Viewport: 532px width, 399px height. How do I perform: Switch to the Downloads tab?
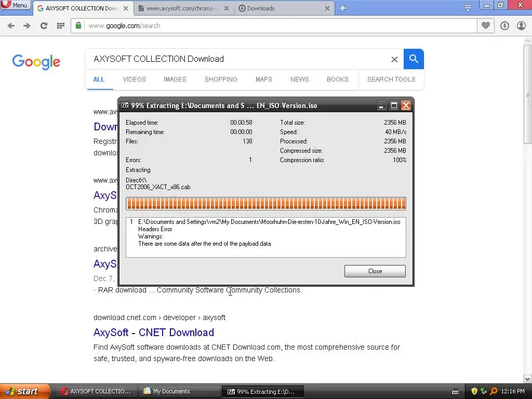coord(284,8)
